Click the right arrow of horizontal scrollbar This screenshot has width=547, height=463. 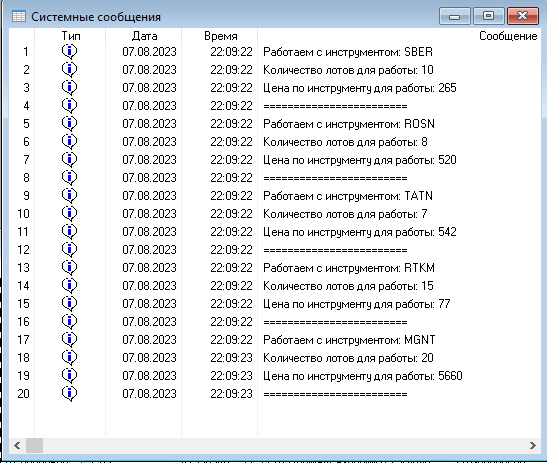532,446
